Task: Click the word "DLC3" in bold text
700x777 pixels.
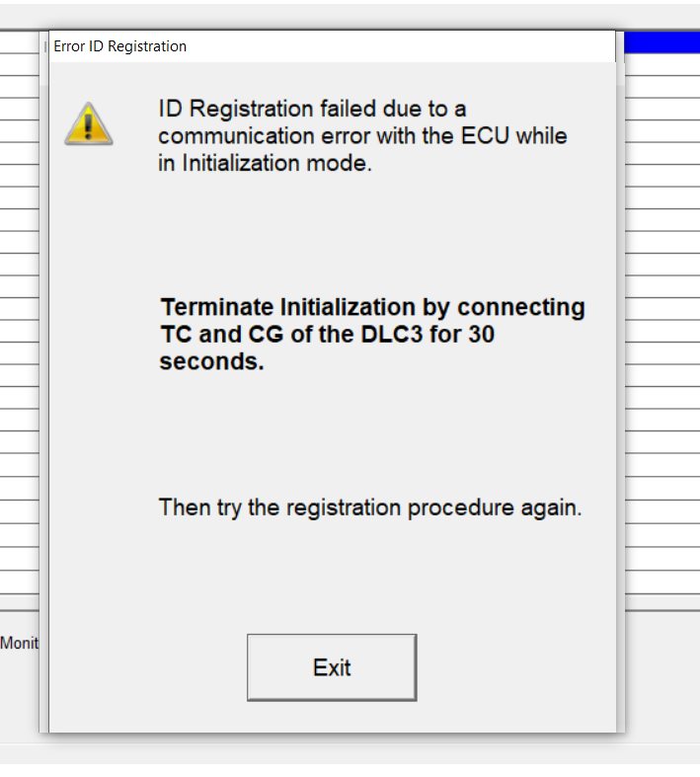Action: pyautogui.click(x=391, y=334)
